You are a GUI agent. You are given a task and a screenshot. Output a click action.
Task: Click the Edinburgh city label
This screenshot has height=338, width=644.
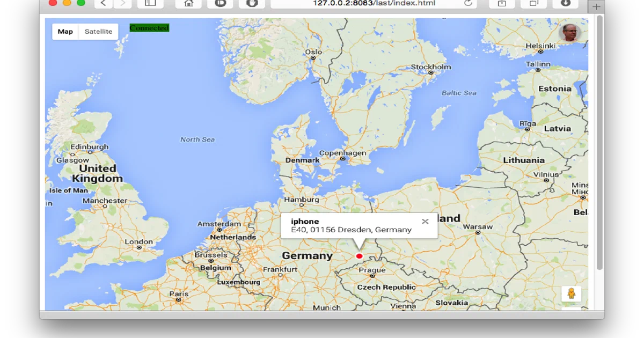pyautogui.click(x=90, y=147)
